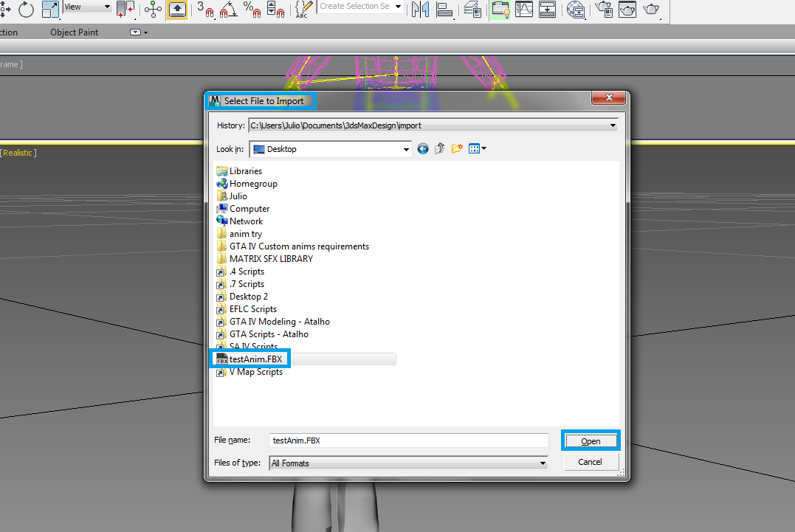Image resolution: width=795 pixels, height=532 pixels.
Task: Expand the ribbon options dropdown button
Action: (139, 32)
